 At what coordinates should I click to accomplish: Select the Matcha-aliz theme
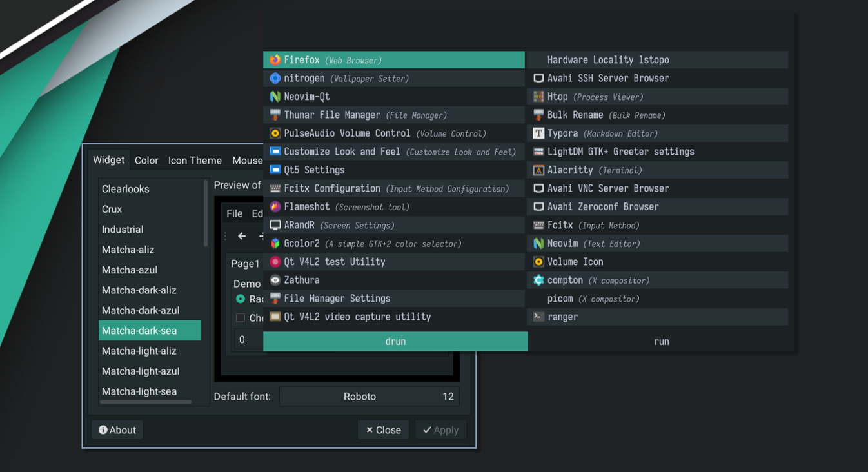coord(150,250)
